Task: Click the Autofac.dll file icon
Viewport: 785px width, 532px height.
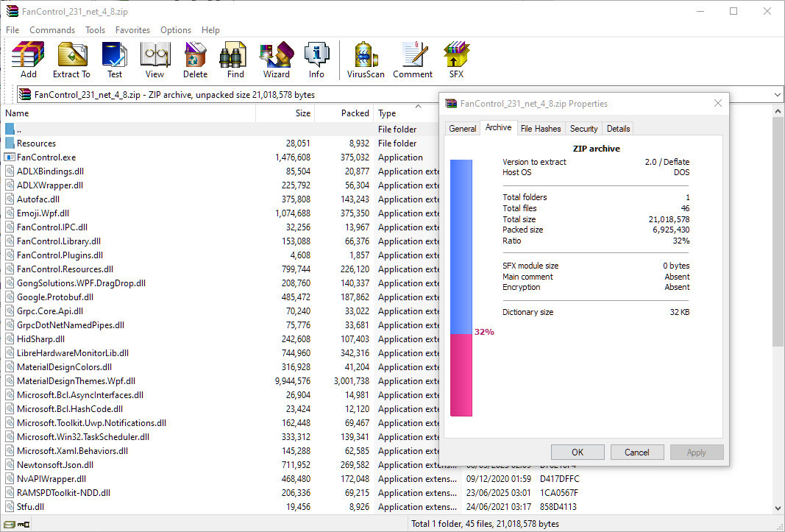Action: (10, 199)
